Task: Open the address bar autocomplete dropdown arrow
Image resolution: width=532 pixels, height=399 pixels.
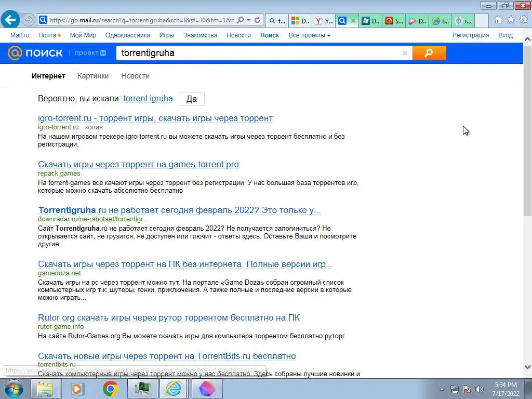Action: tap(249, 20)
